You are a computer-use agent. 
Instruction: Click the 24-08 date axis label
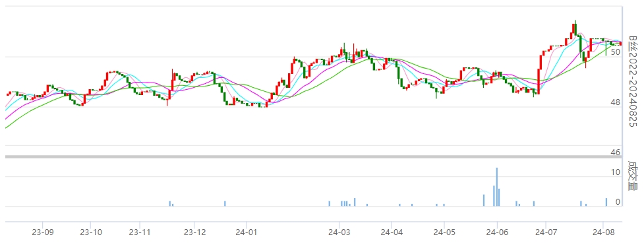coord(602,232)
